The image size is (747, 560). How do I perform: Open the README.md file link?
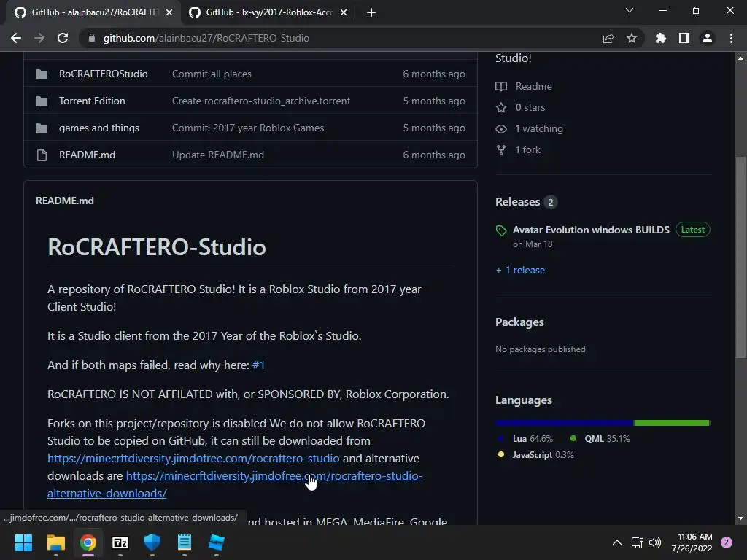pos(88,155)
